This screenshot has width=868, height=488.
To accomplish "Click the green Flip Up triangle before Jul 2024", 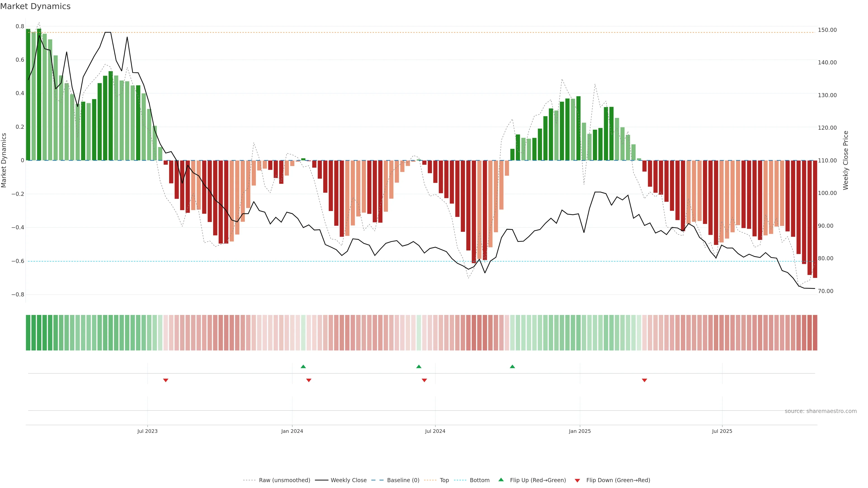I will pos(418,366).
